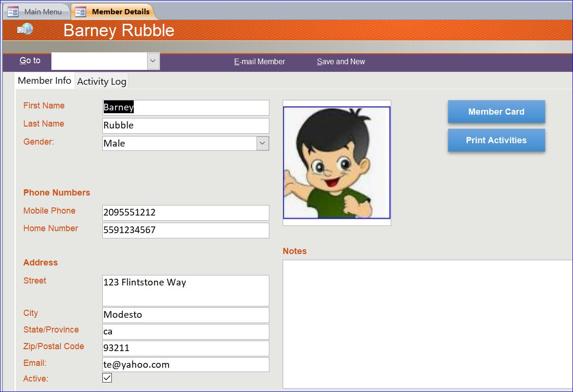
Task: Click the Notes label
Action: 295,251
